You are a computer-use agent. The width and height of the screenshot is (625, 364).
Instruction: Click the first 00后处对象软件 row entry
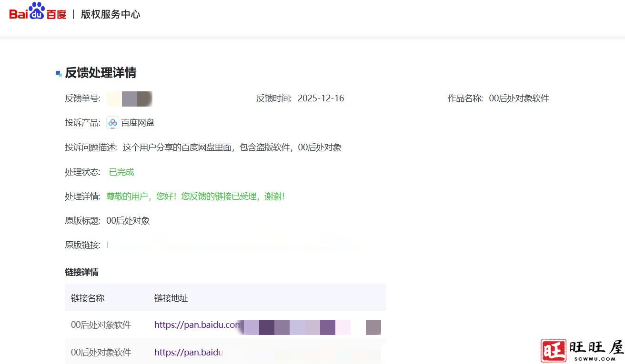pyautogui.click(x=100, y=325)
